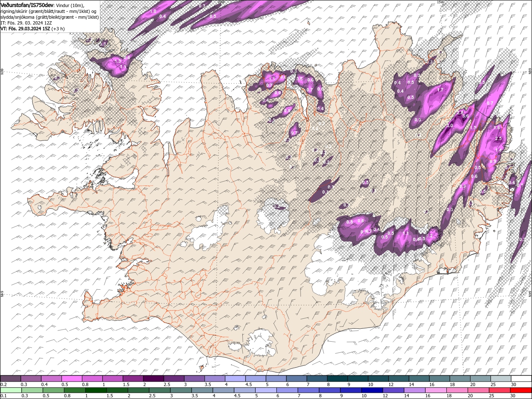Image resolution: width=532 pixels, height=399 pixels.
Task: Click the green 0.8 rain-scale swatch
Action: [74, 390]
